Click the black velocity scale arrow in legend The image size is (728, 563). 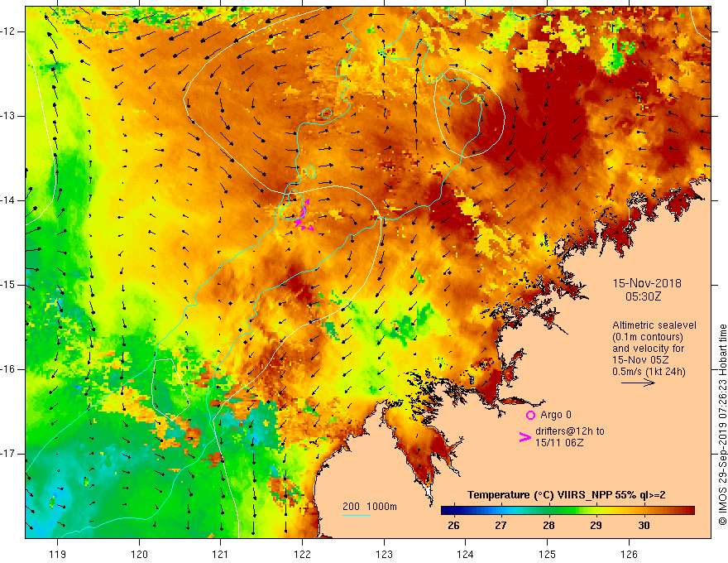[x=639, y=383]
